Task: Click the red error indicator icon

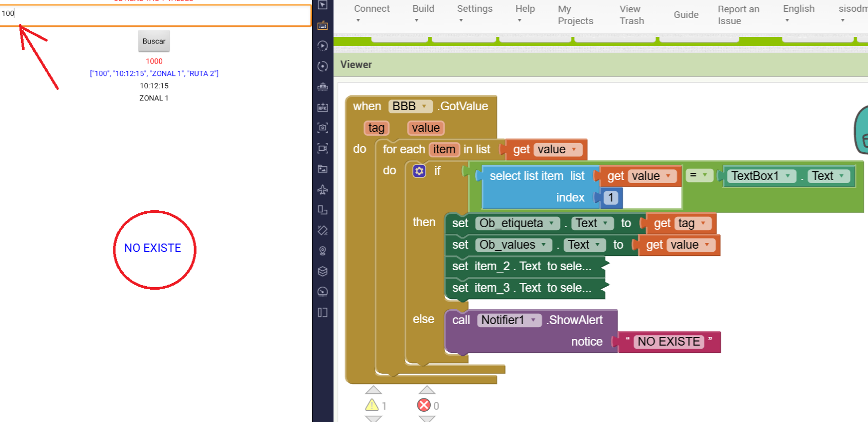Action: (x=424, y=406)
